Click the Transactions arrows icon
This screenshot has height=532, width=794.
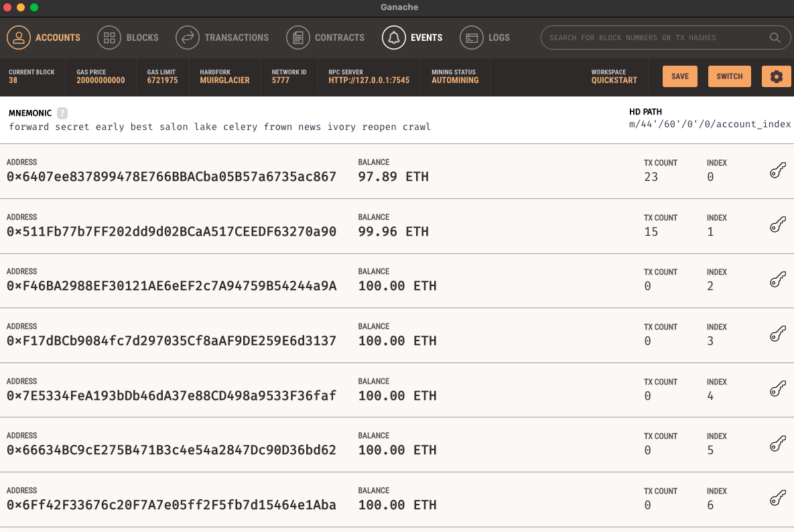188,38
